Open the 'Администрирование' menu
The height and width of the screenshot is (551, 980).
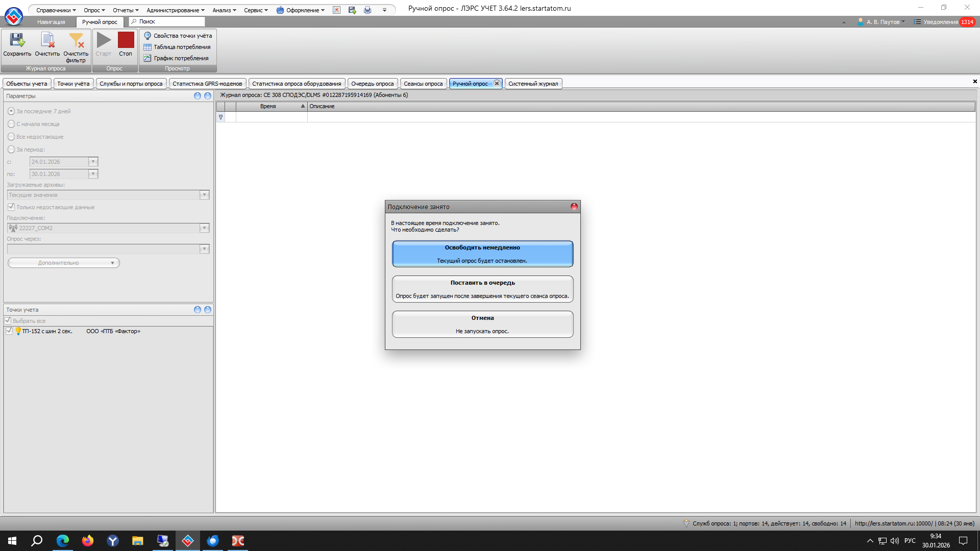click(175, 10)
